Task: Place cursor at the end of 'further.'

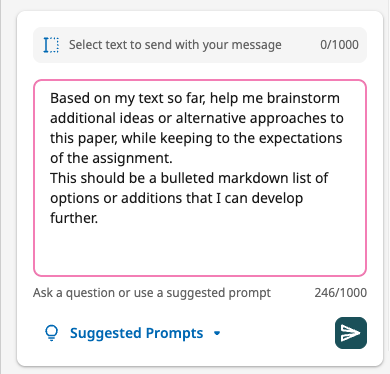Action: point(98,218)
